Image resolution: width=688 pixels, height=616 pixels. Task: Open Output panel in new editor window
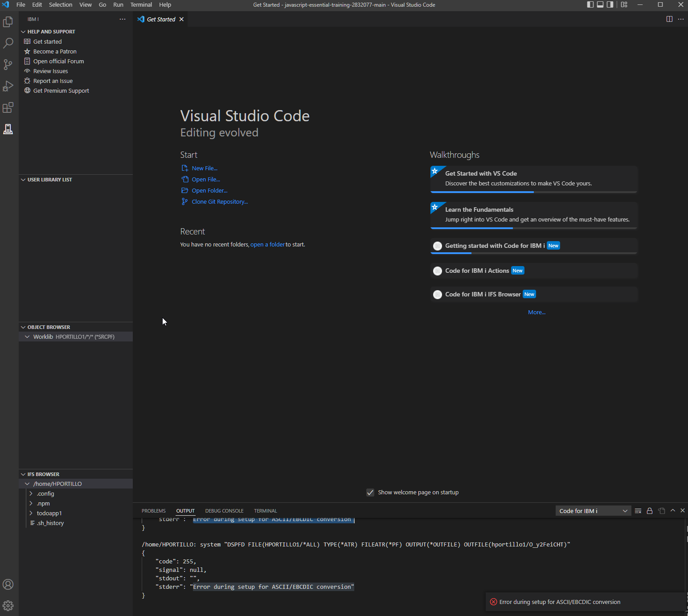(662, 511)
